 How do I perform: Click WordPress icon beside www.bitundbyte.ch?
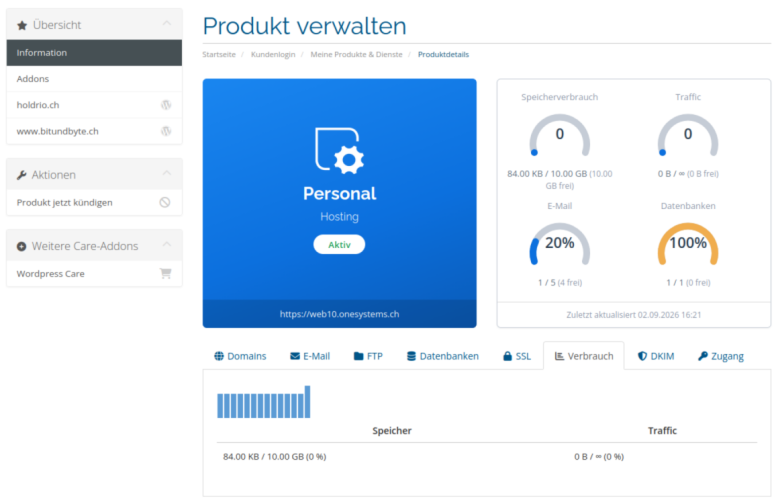(166, 131)
